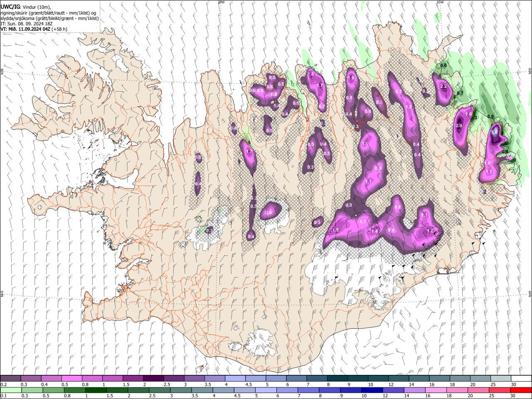This screenshot has width=532, height=399.
Task: Click the '64N' latitude label on right edge
Action: click(530, 293)
